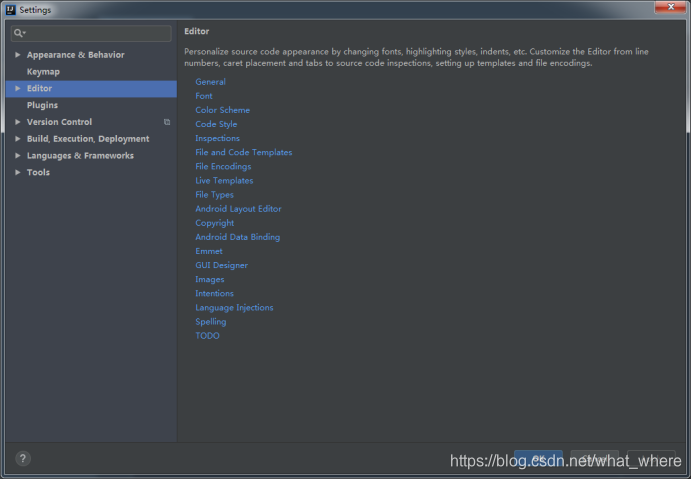Expand the Editor tree arrow

(x=18, y=88)
